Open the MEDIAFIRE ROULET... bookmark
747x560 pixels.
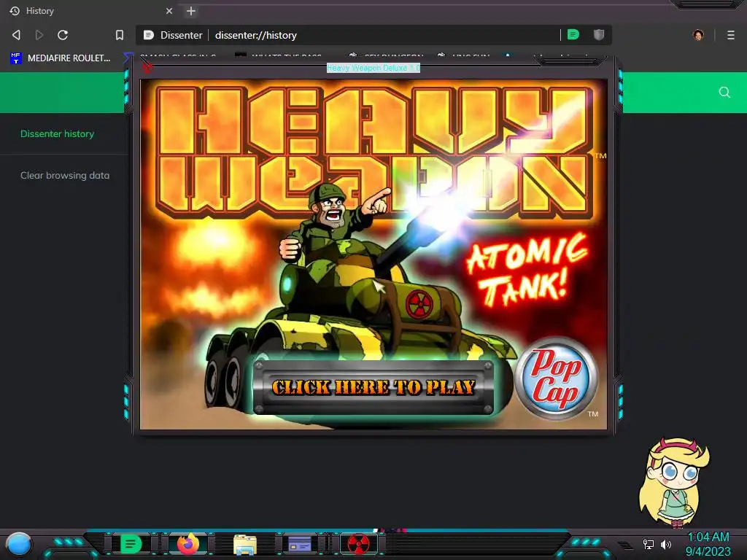tap(61, 58)
